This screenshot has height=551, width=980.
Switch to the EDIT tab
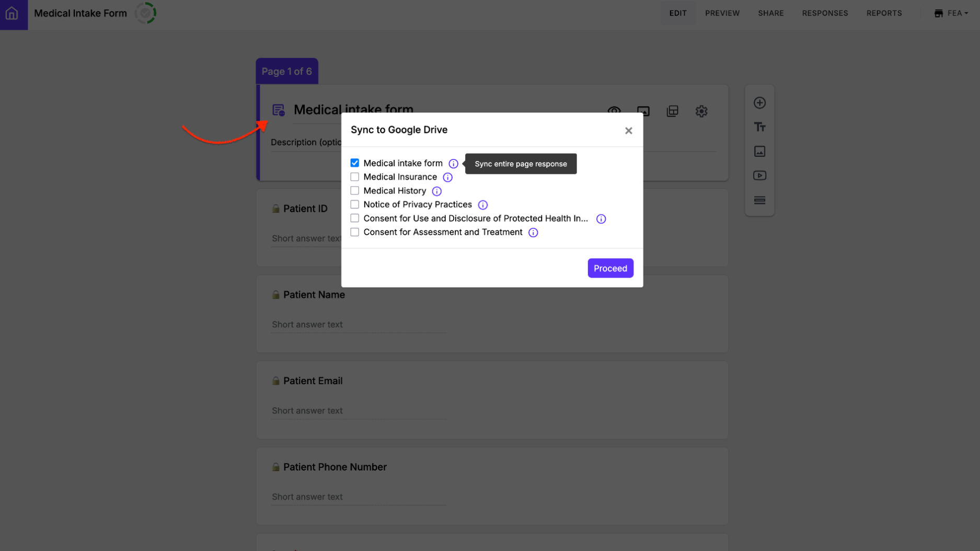[x=678, y=13]
